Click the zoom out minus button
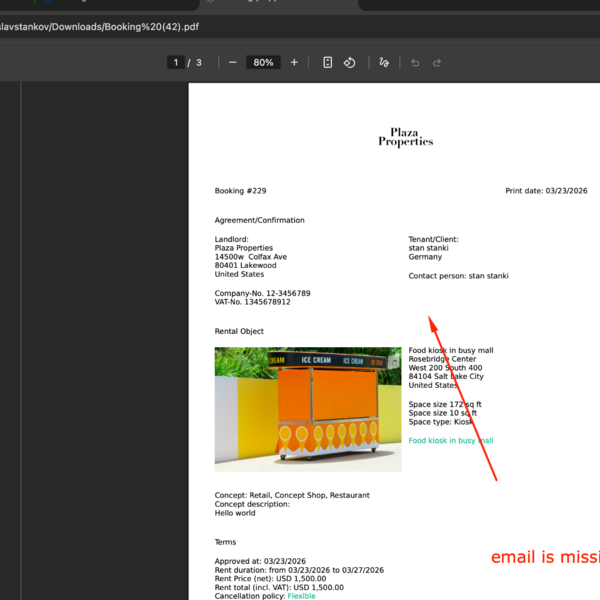The width and height of the screenshot is (600, 600). (x=233, y=62)
